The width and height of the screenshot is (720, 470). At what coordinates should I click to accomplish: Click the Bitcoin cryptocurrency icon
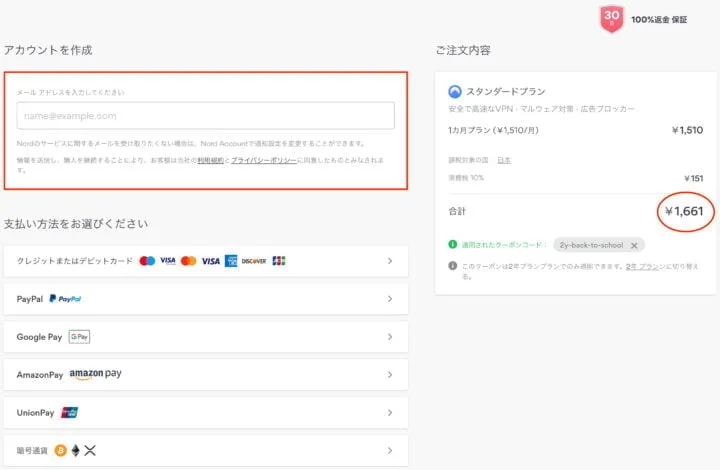[x=60, y=450]
